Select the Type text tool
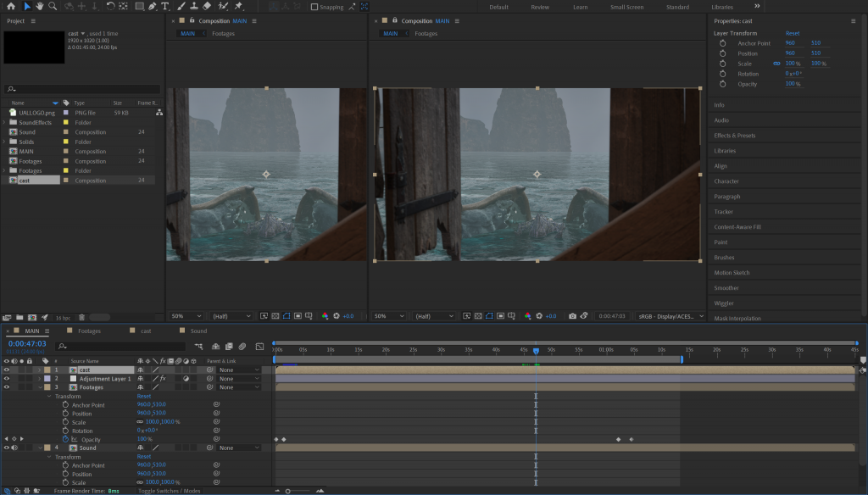The height and width of the screenshot is (495, 868). click(165, 6)
